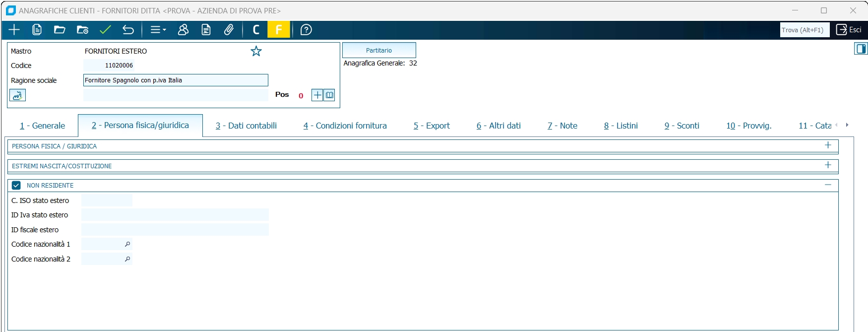Switch to the 5 - Export tab

(x=432, y=126)
